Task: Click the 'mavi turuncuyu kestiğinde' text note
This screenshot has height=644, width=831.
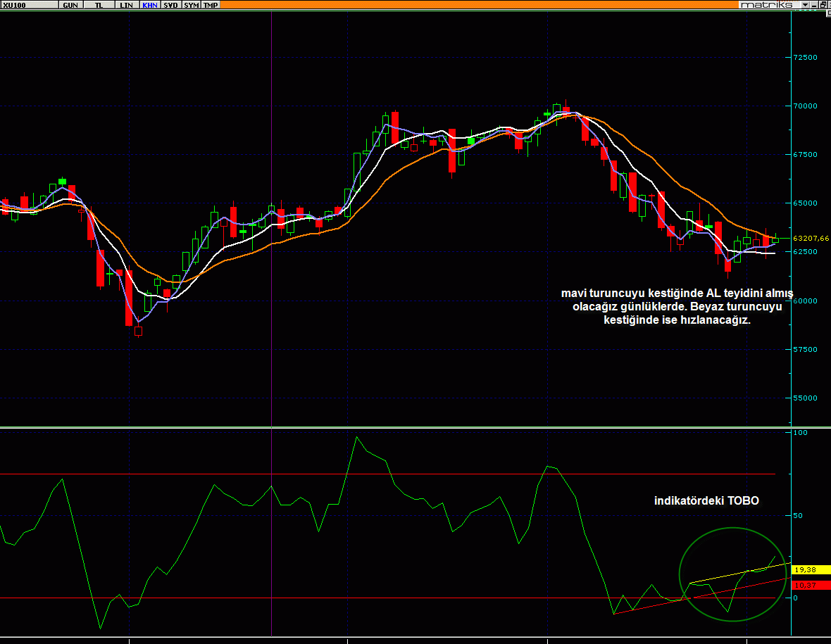Action: point(677,307)
